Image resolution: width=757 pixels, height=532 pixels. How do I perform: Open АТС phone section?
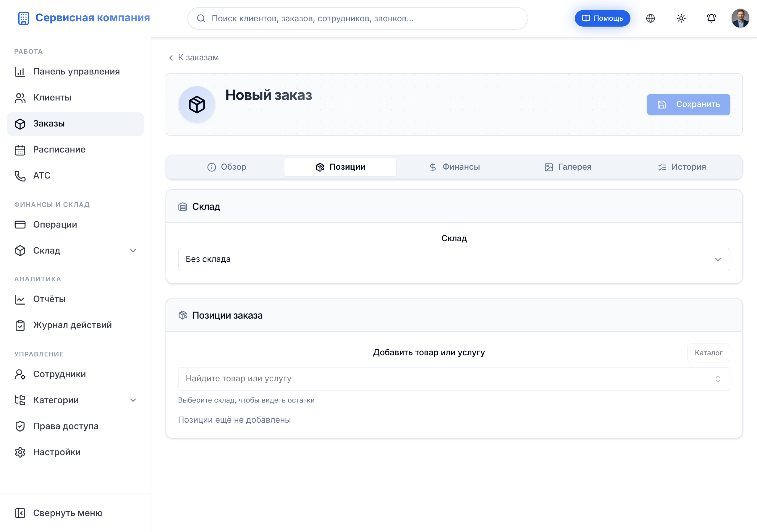[75, 175]
